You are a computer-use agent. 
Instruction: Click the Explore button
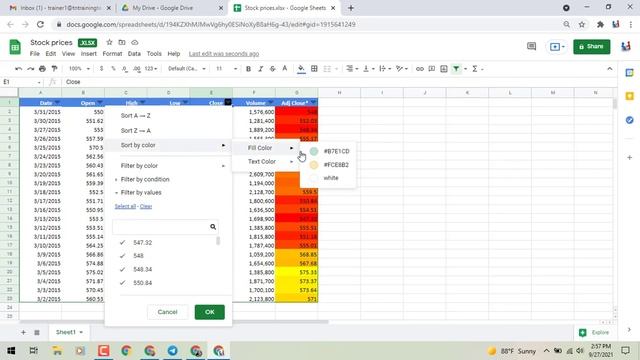595,333
